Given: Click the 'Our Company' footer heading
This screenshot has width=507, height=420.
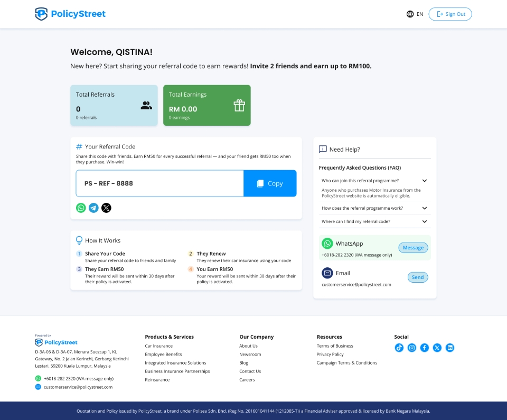Looking at the screenshot, I should pos(257,337).
